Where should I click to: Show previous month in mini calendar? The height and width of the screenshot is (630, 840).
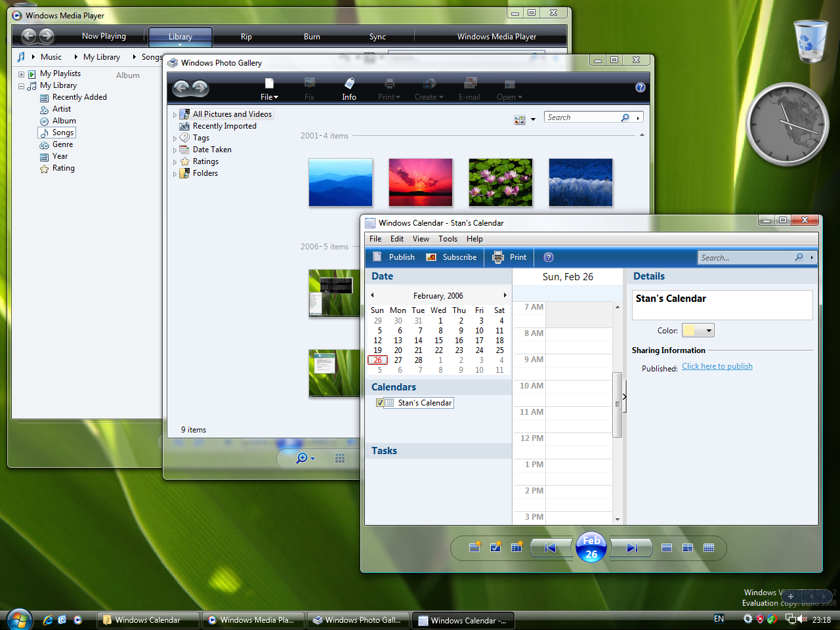point(372,295)
